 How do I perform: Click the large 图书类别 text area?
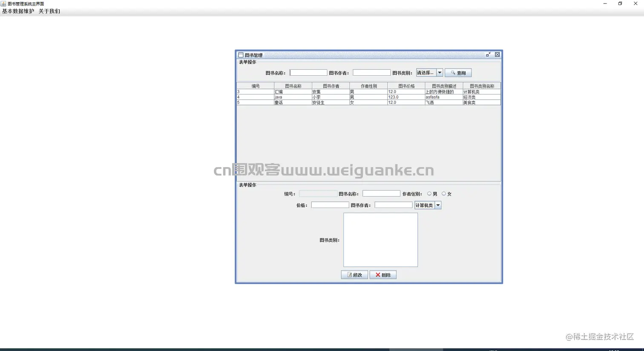pyautogui.click(x=380, y=240)
